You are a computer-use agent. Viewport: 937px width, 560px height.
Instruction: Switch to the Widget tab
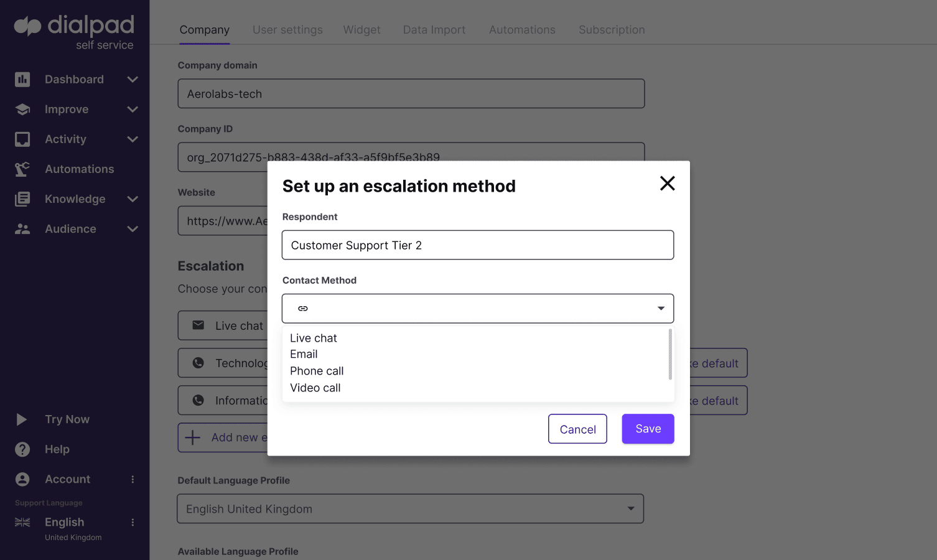pyautogui.click(x=361, y=29)
